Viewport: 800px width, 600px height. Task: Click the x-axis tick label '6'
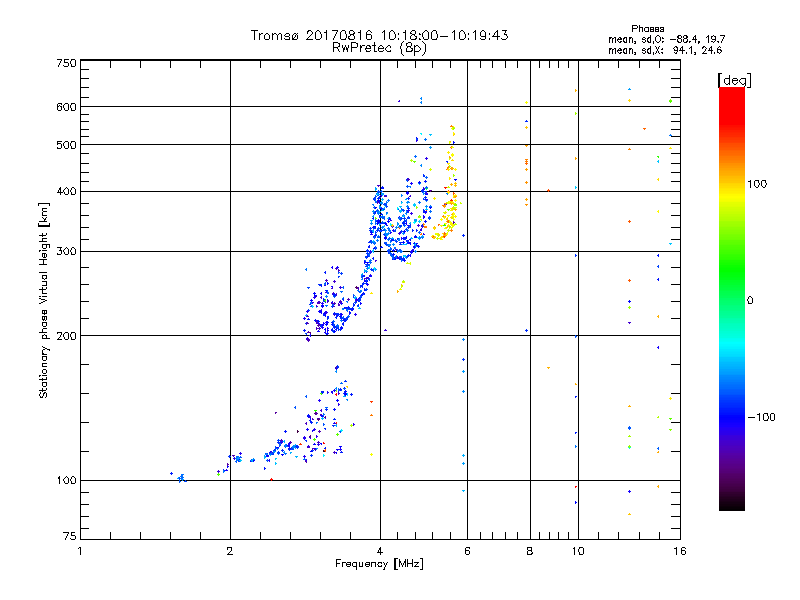[467, 551]
